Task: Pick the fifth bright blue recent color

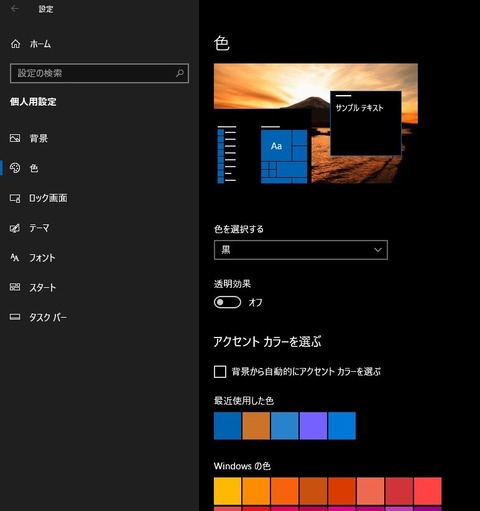Action: point(342,426)
